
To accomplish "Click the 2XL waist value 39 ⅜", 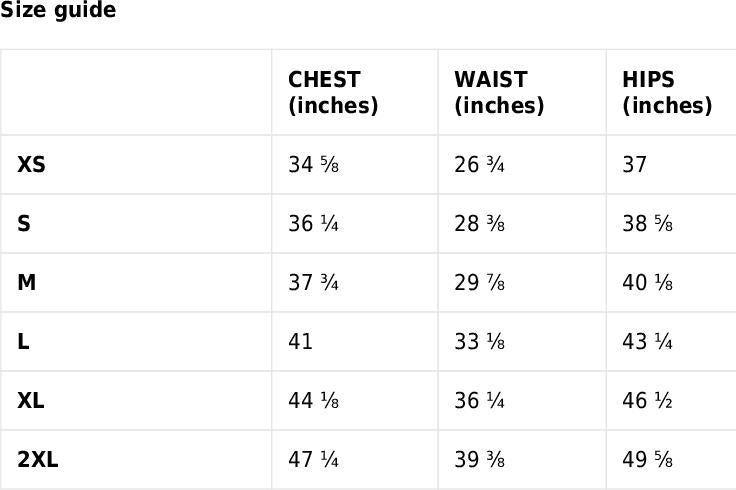I will [479, 460].
